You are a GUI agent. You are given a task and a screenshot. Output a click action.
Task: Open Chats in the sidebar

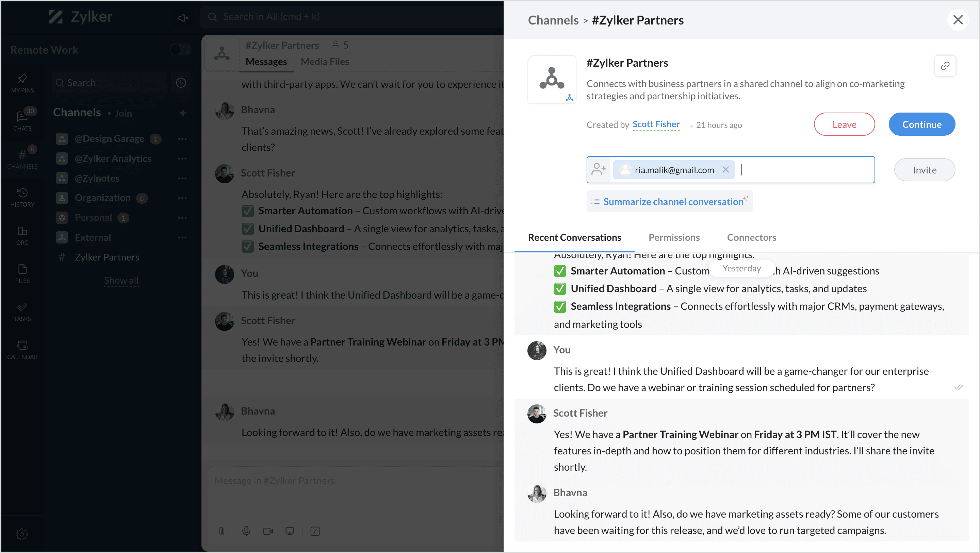pyautogui.click(x=22, y=120)
